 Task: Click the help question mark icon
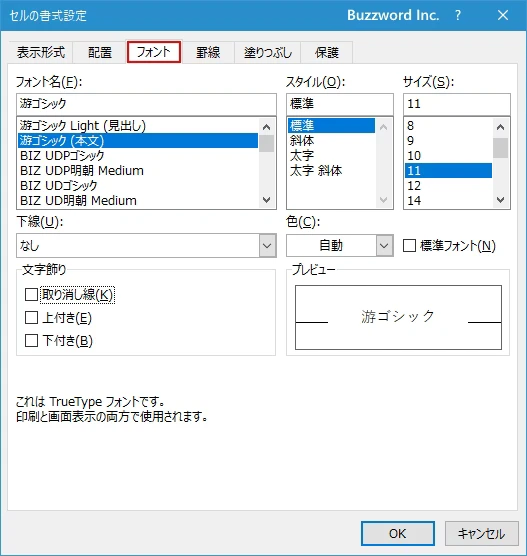point(458,15)
